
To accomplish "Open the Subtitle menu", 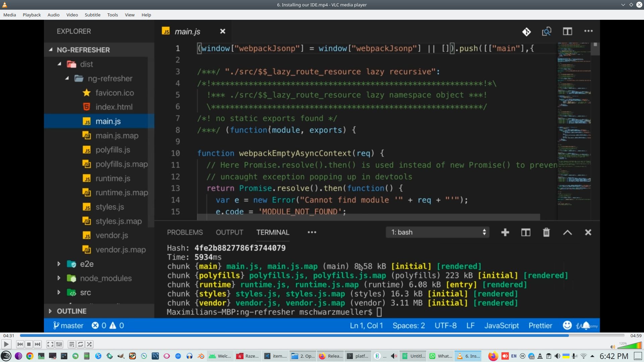I will coord(92,15).
